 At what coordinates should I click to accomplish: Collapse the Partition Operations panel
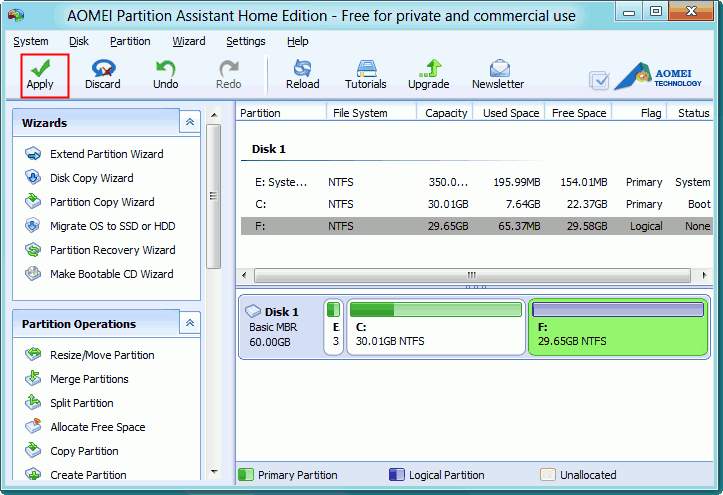190,323
